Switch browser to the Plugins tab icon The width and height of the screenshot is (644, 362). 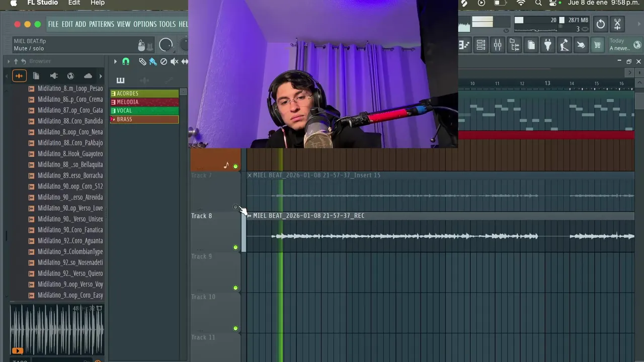pos(54,76)
